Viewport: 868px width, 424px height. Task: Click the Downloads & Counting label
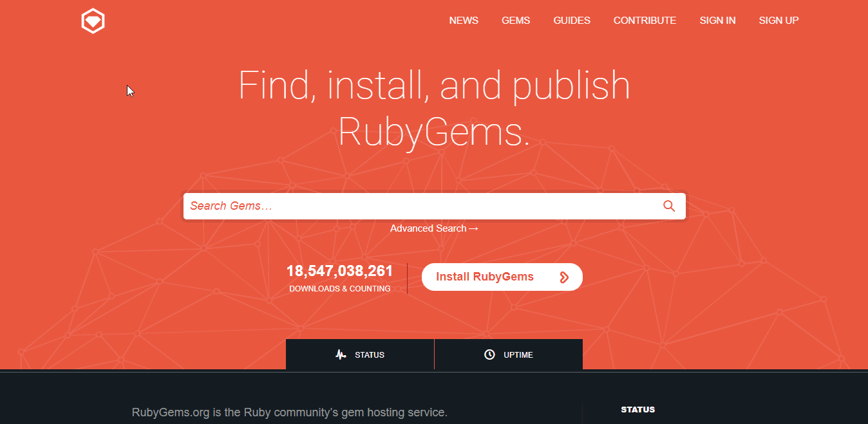(x=339, y=289)
